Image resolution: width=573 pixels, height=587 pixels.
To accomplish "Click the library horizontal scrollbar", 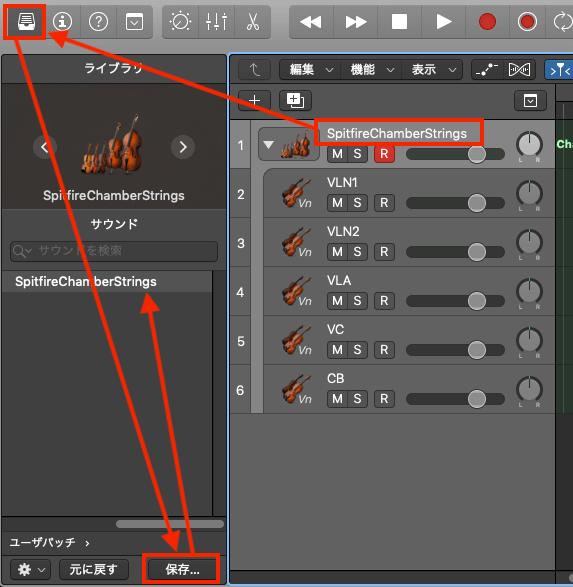I will (170, 524).
